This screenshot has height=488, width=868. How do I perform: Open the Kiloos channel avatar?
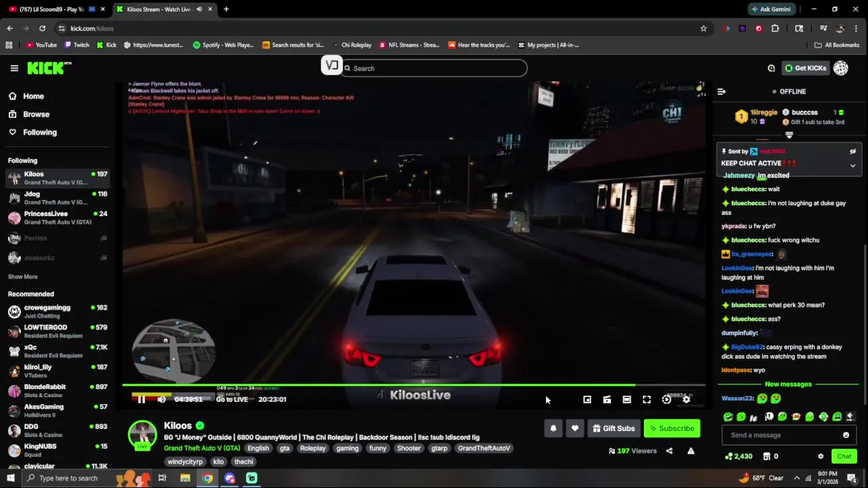tap(142, 434)
